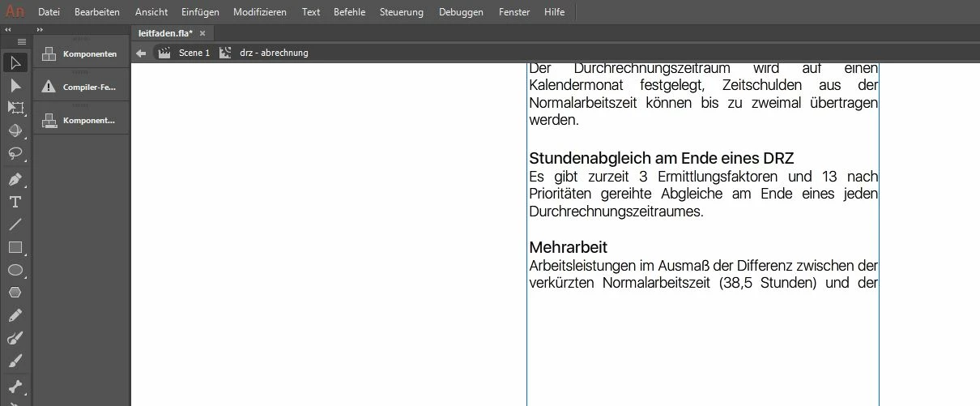Screen dimensions: 980x406
Task: Select the PolyStar hexagon tool
Action: 15,293
